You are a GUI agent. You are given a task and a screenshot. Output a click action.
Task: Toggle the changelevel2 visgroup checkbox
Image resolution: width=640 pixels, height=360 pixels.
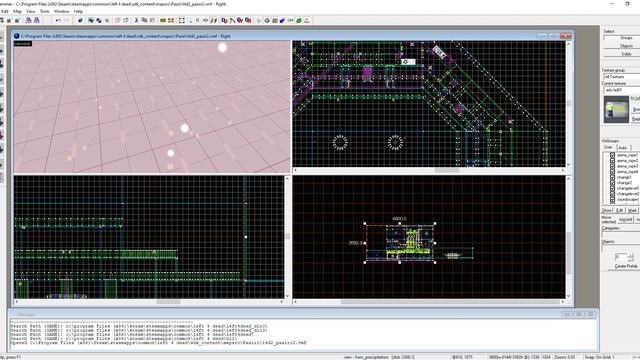612,194
